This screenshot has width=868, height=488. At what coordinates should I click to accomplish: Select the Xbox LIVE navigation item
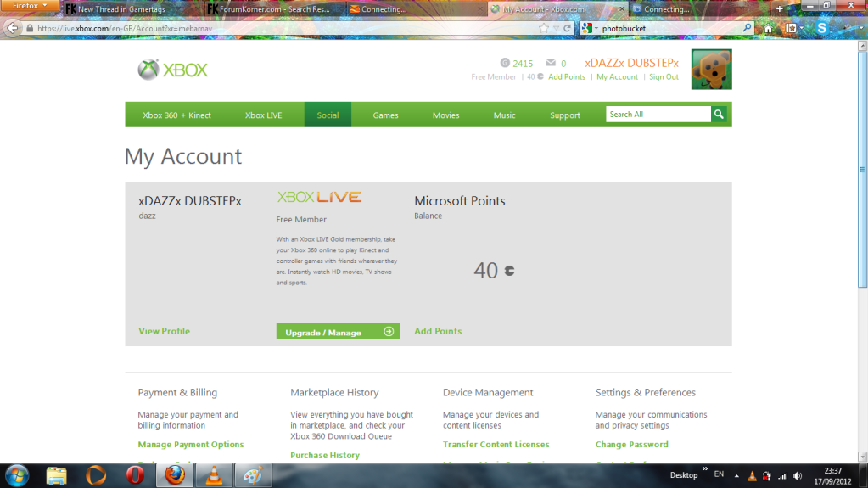pos(263,115)
